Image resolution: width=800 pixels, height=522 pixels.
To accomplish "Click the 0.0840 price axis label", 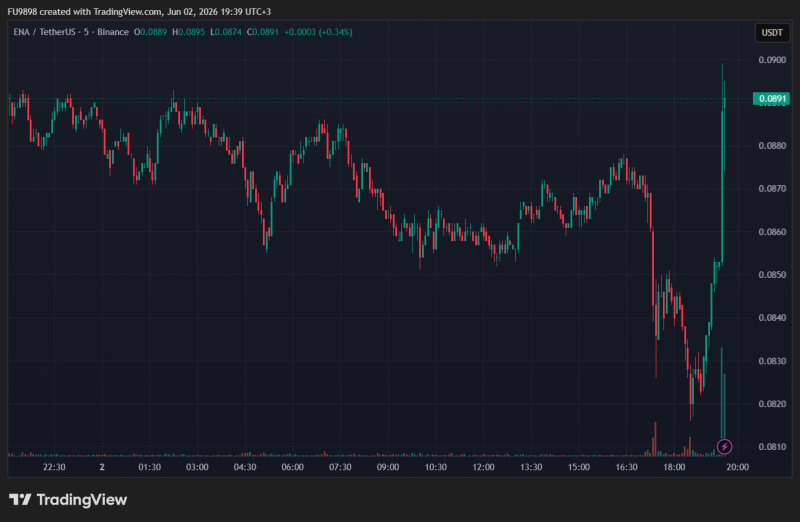I will (772, 317).
